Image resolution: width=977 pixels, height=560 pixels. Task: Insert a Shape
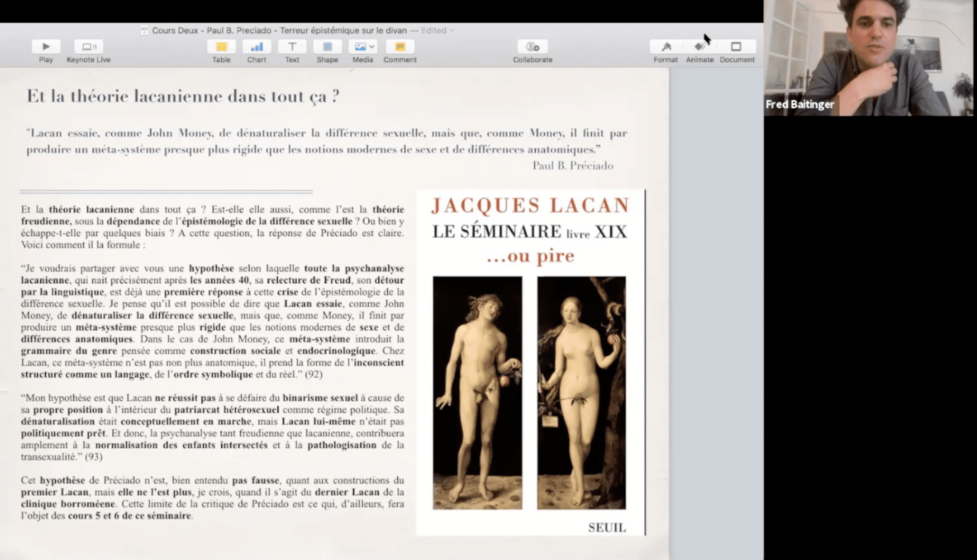tap(327, 47)
